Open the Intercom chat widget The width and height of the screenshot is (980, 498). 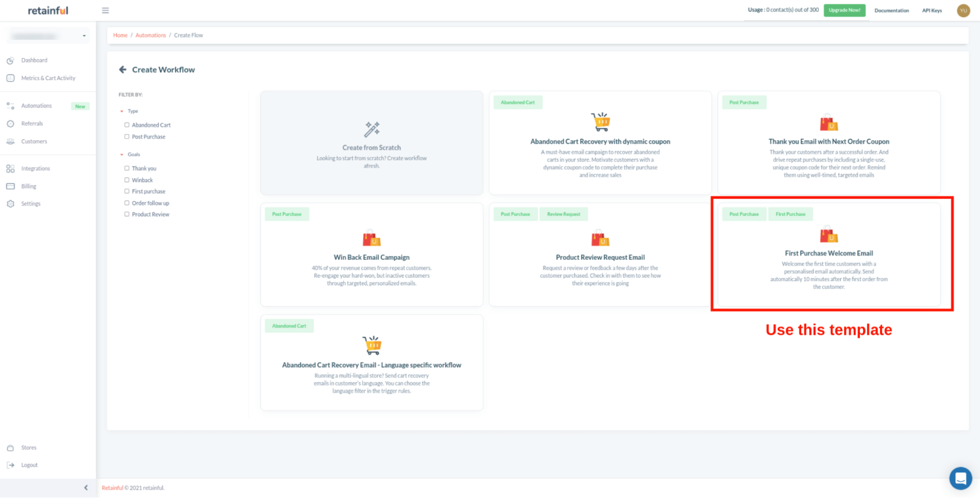pos(960,478)
